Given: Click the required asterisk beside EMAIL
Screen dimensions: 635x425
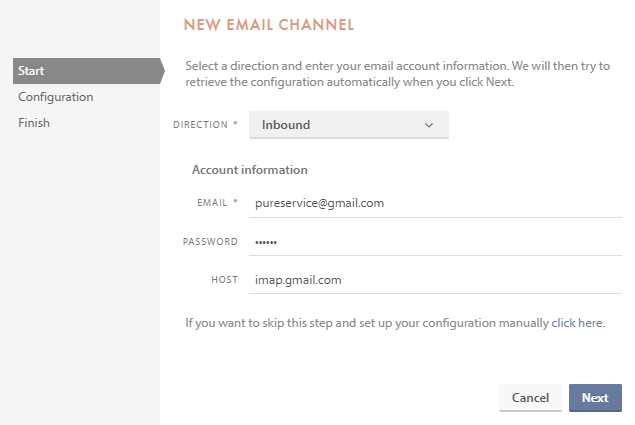Looking at the screenshot, I should 236,202.
